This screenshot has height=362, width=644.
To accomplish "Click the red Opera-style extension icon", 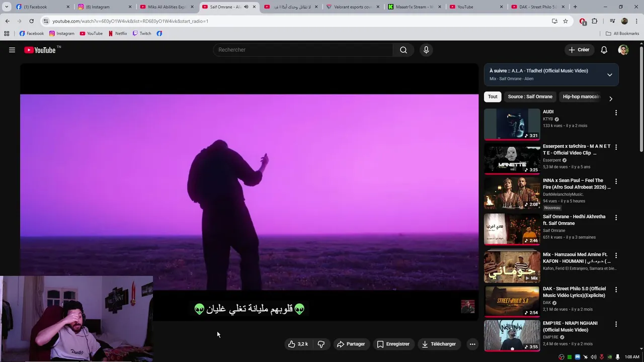I will pos(583,21).
